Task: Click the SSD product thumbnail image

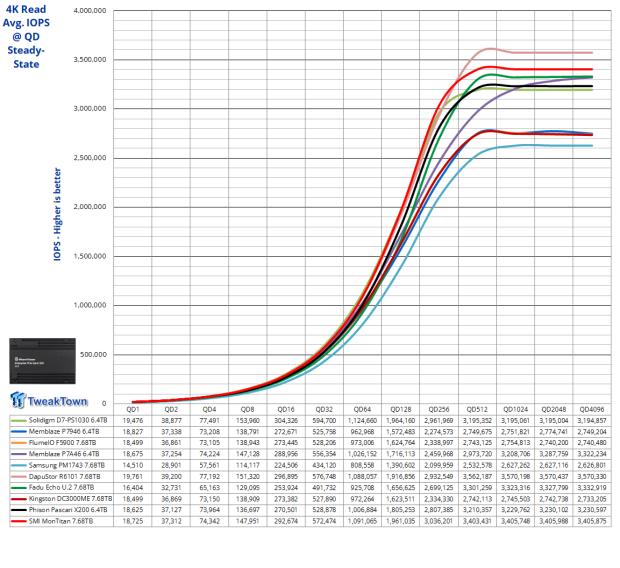Action: (x=42, y=361)
